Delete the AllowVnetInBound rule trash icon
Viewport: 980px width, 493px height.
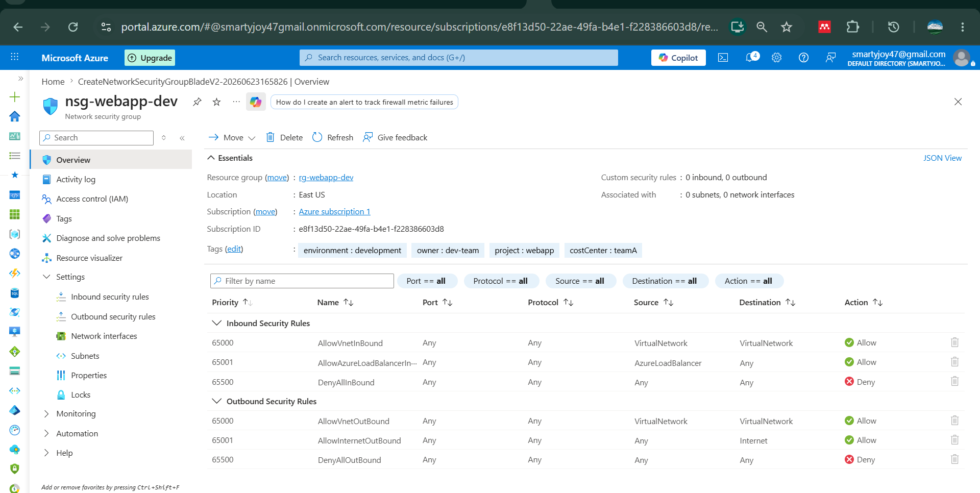coord(954,342)
